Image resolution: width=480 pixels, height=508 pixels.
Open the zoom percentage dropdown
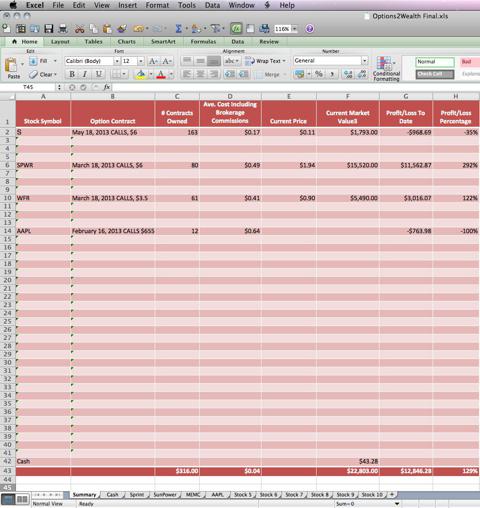click(294, 29)
